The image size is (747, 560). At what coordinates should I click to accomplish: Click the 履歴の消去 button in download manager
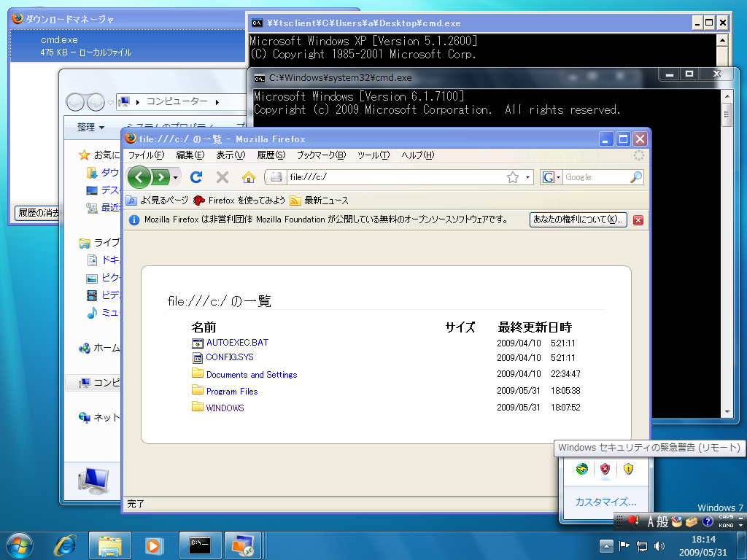pos(37,212)
